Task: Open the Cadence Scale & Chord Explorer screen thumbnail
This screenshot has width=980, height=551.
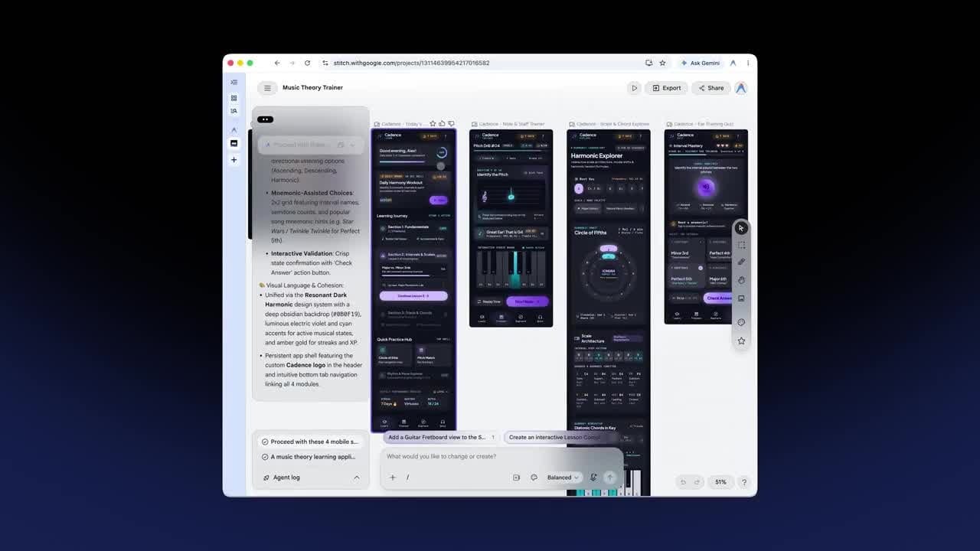Action: click(x=609, y=312)
